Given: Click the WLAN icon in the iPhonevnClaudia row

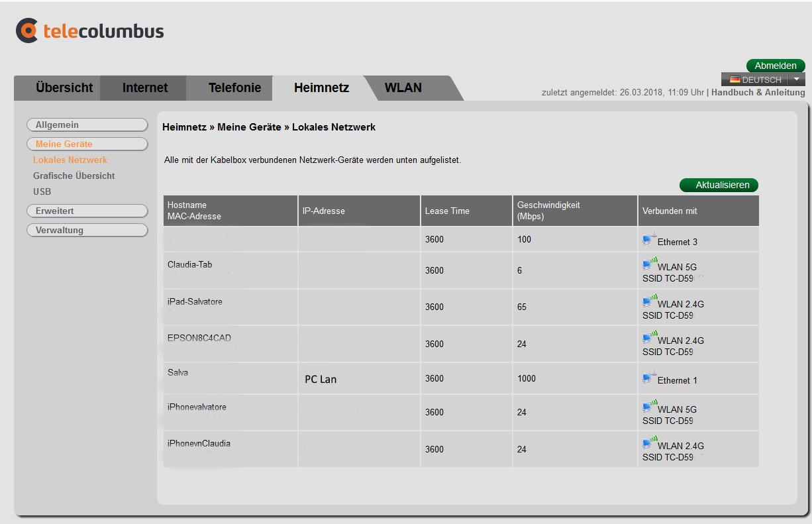Looking at the screenshot, I should [x=650, y=443].
